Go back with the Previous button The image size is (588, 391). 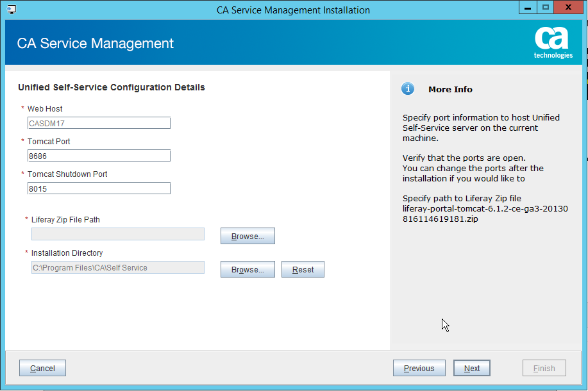click(419, 368)
